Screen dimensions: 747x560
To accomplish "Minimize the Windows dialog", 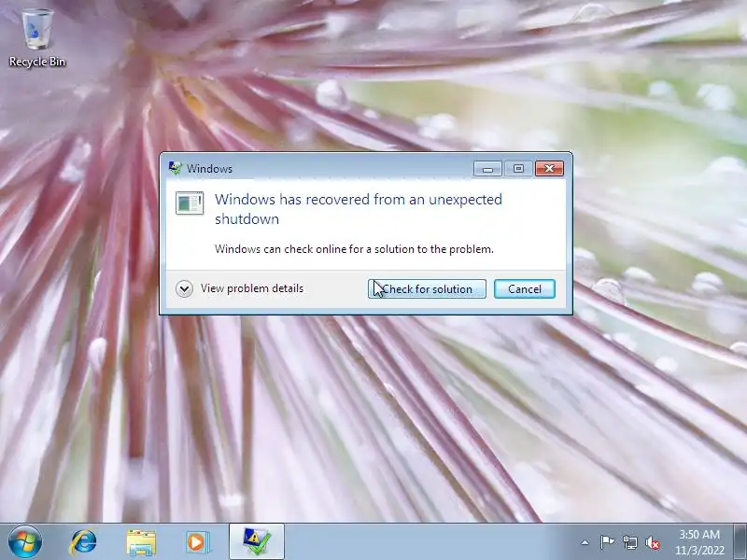I will [x=487, y=169].
